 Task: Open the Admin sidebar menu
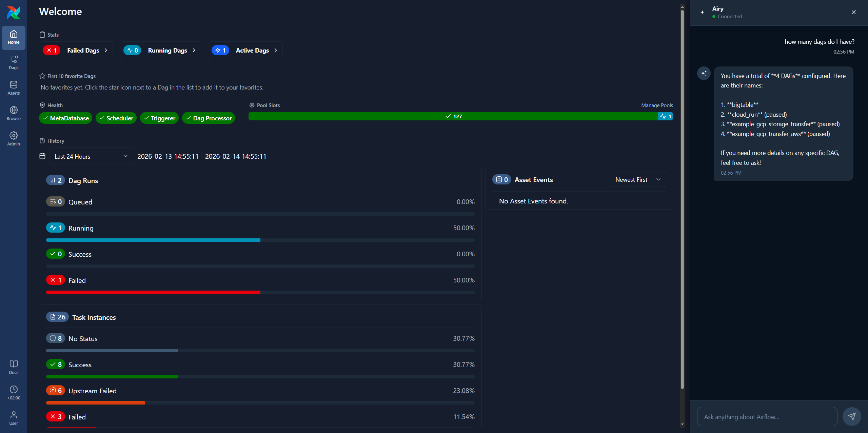pos(14,139)
